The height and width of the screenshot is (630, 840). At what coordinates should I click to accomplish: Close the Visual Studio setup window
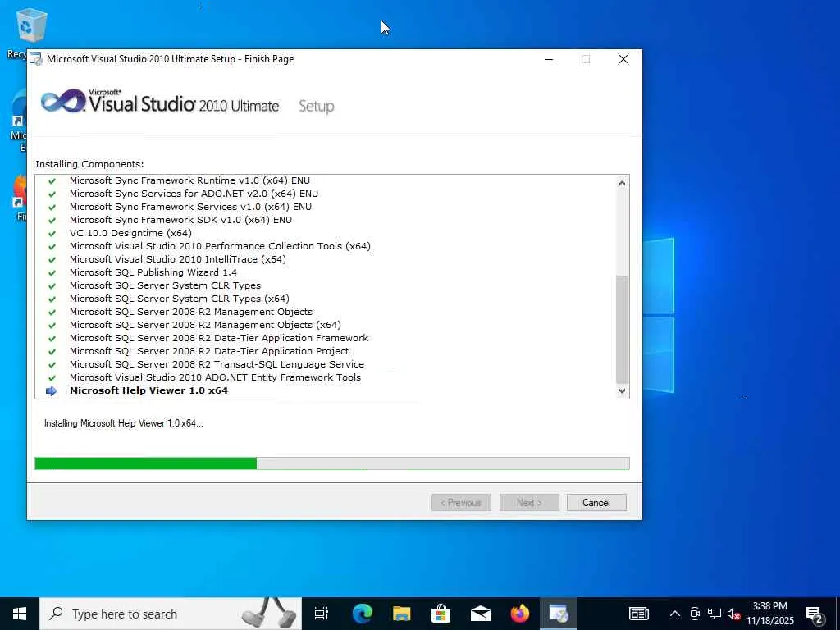pyautogui.click(x=623, y=59)
